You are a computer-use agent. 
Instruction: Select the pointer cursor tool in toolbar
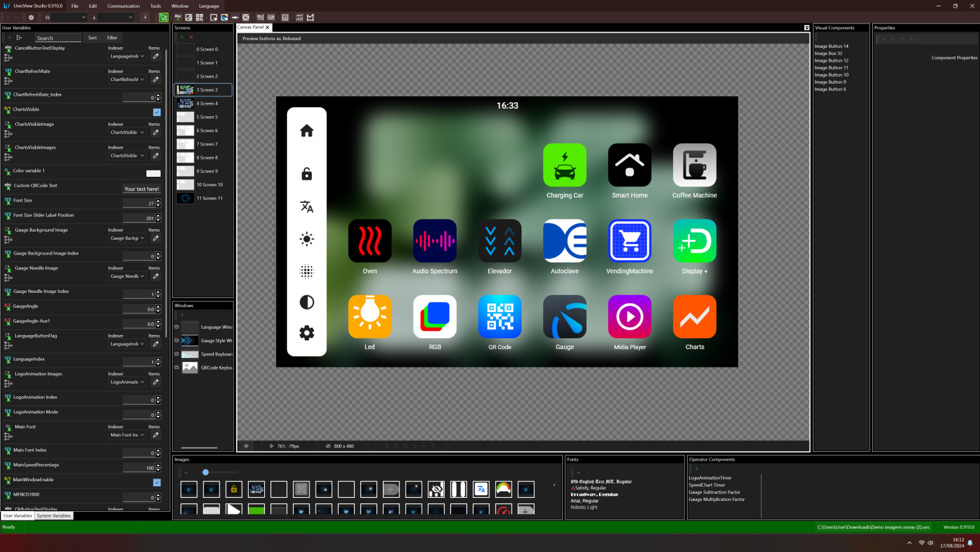click(164, 17)
